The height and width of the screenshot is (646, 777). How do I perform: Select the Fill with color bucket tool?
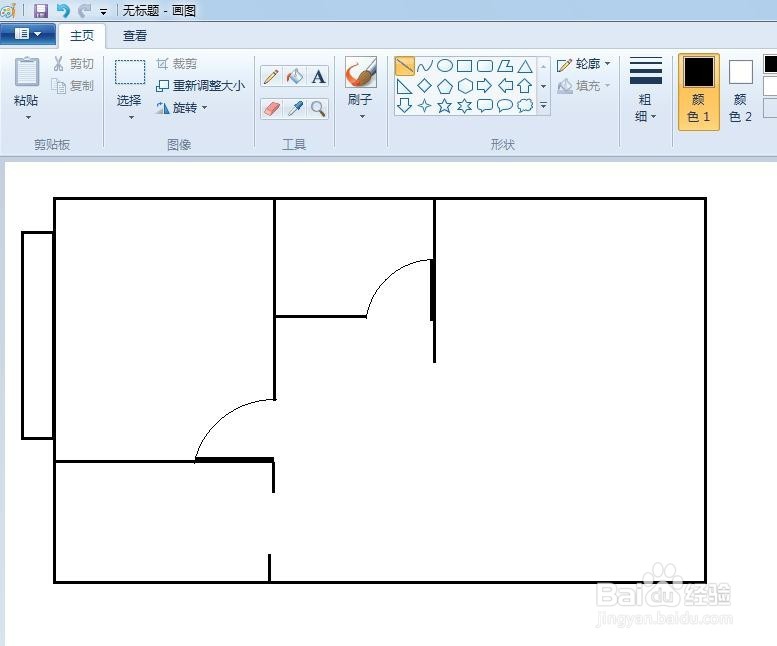coord(295,77)
